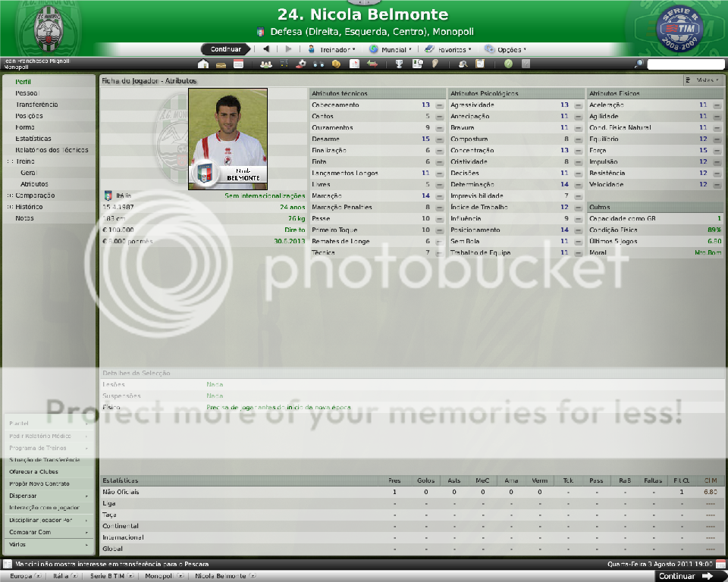Select Transferência in the left sidebar
Image resolution: width=728 pixels, height=582 pixels.
click(36, 105)
